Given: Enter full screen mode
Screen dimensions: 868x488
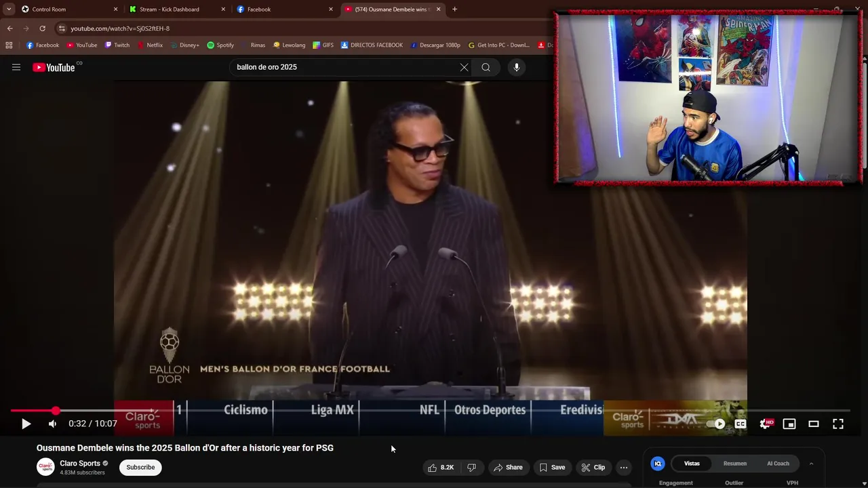Looking at the screenshot, I should (838, 424).
